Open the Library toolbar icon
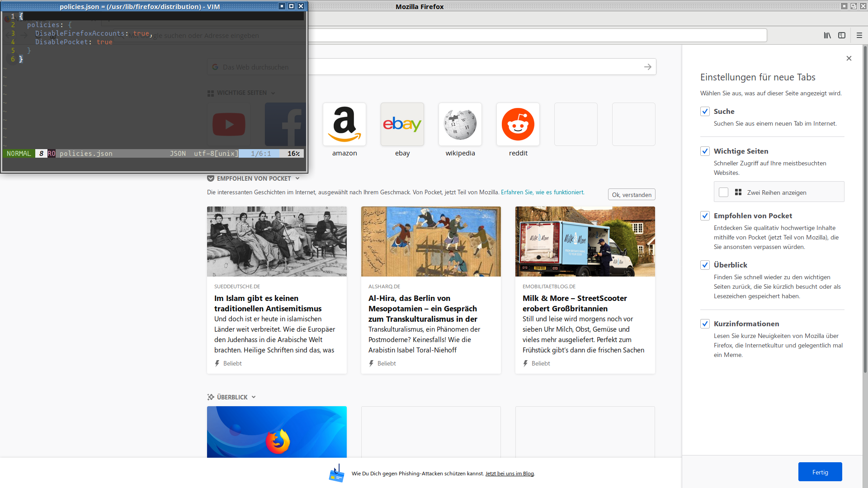The width and height of the screenshot is (868, 488). tap(827, 35)
